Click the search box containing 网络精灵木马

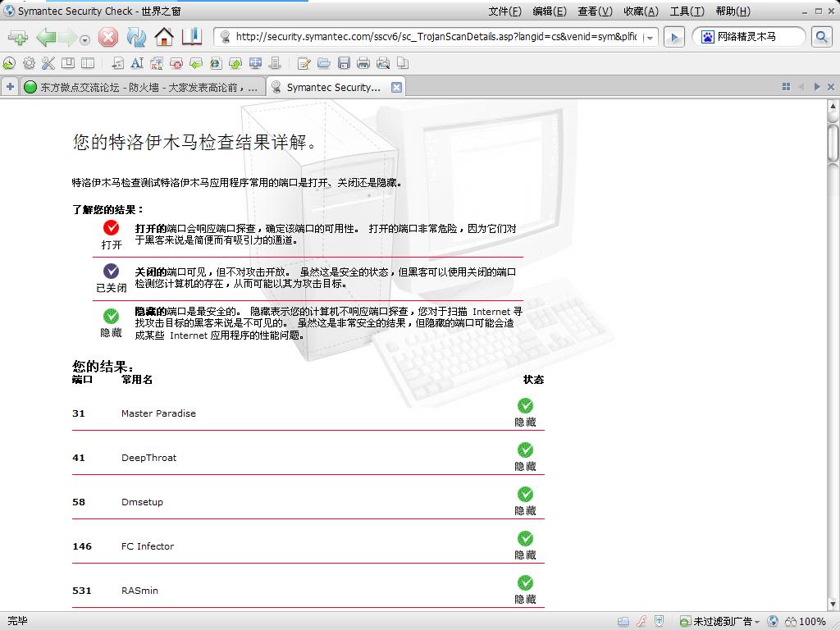(749, 37)
